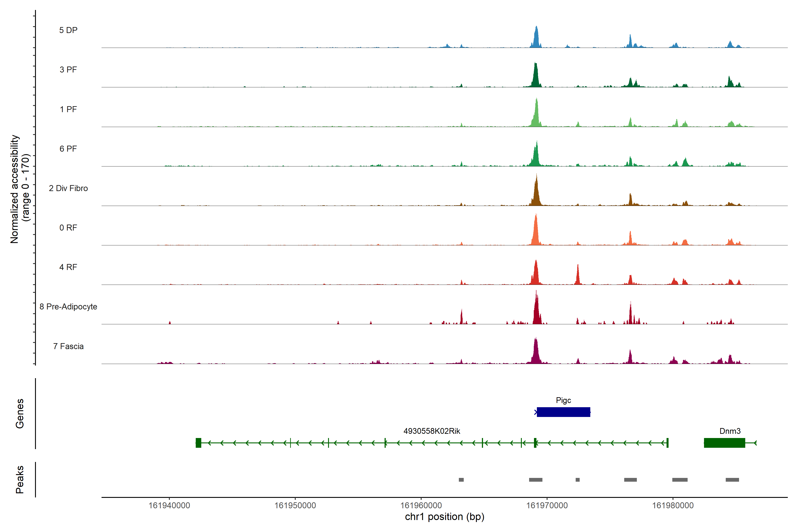The width and height of the screenshot is (798, 532).
Task: Click the 161970000 axis tick label
Action: coord(547,505)
